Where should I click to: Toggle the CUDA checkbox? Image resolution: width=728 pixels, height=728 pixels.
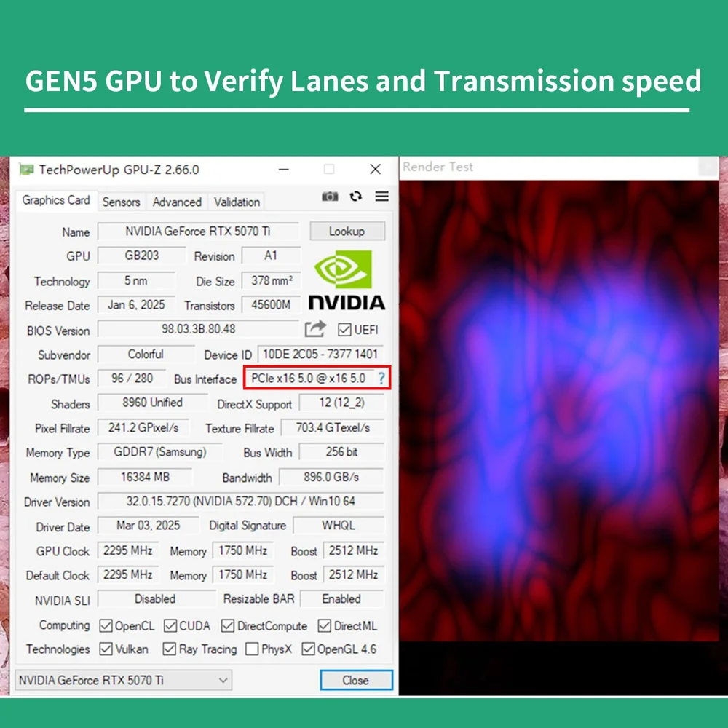click(170, 625)
